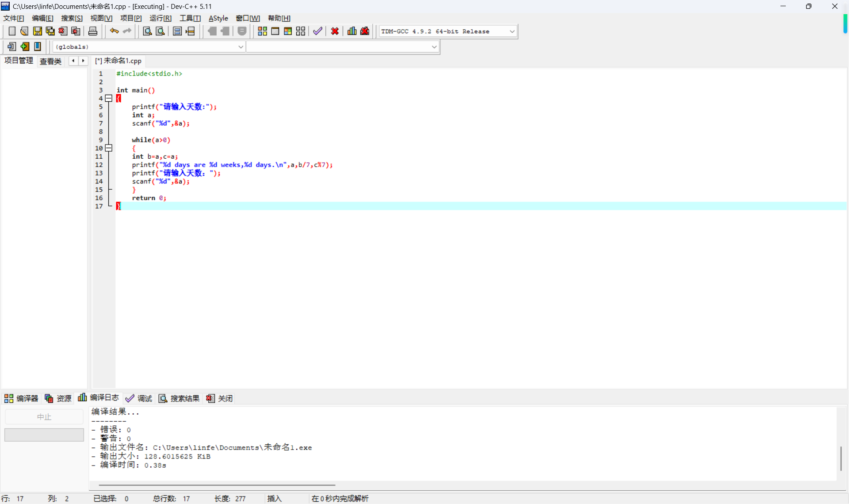Click the Compile and Run icon

(x=288, y=31)
